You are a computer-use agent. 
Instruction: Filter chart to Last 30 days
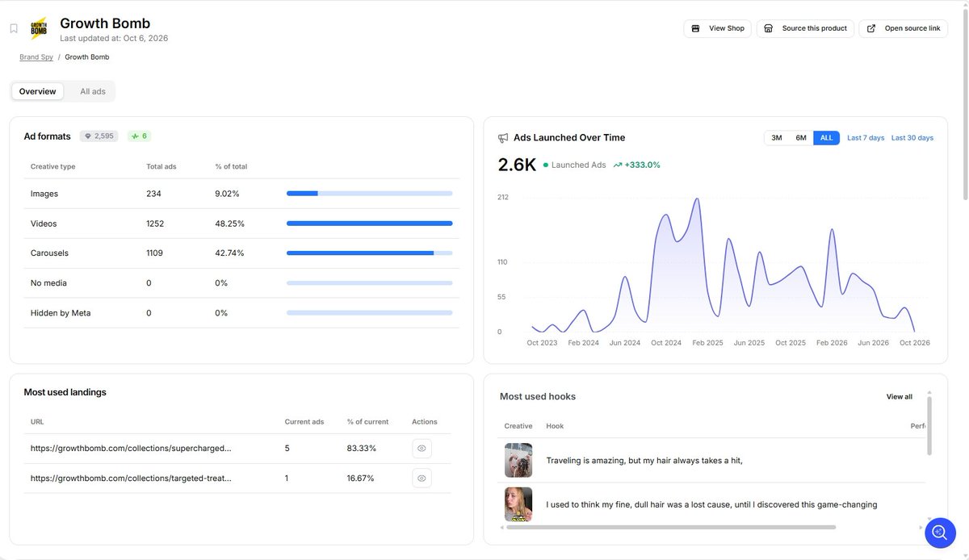click(x=912, y=138)
